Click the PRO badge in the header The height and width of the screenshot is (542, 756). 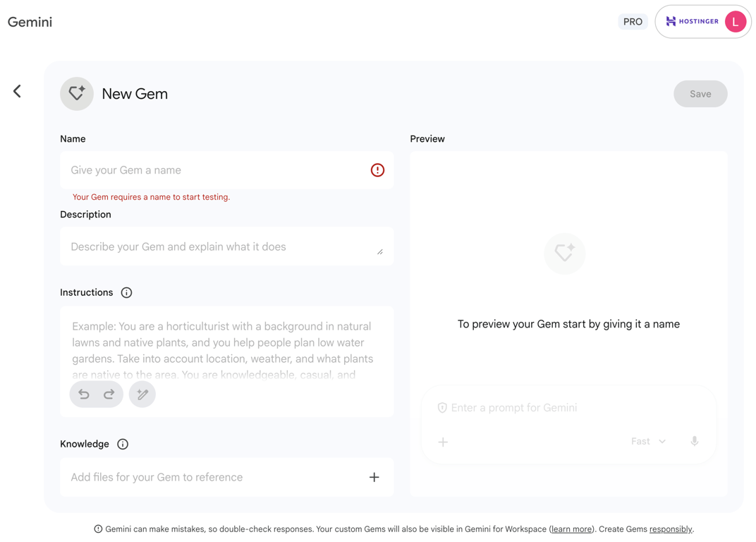coord(633,21)
